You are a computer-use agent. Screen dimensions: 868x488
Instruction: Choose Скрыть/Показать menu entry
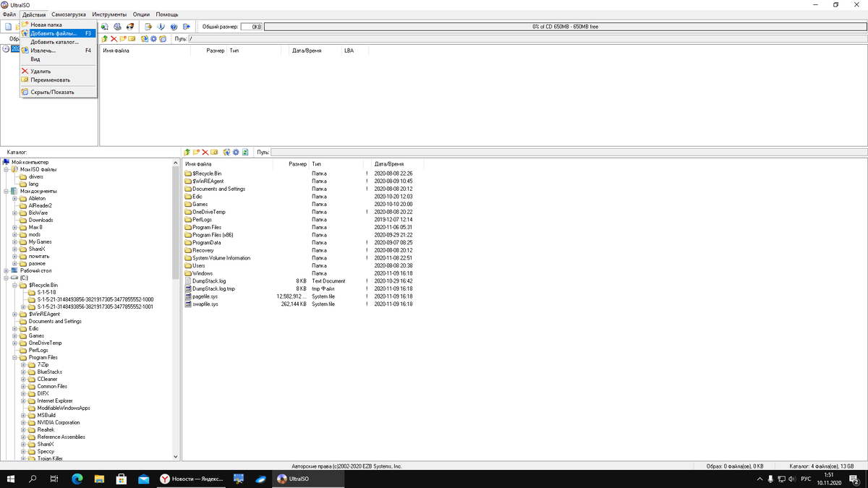coord(58,92)
